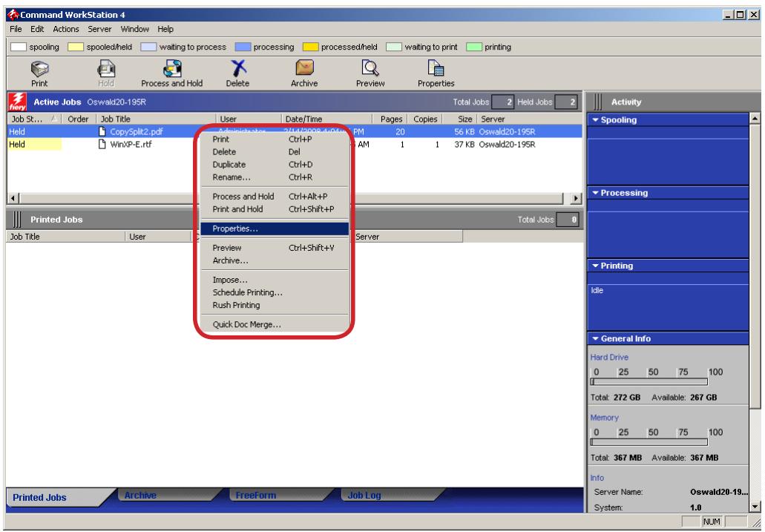Click the Activity panel scroll down arrow
This screenshot has height=532, width=765.
[x=755, y=507]
